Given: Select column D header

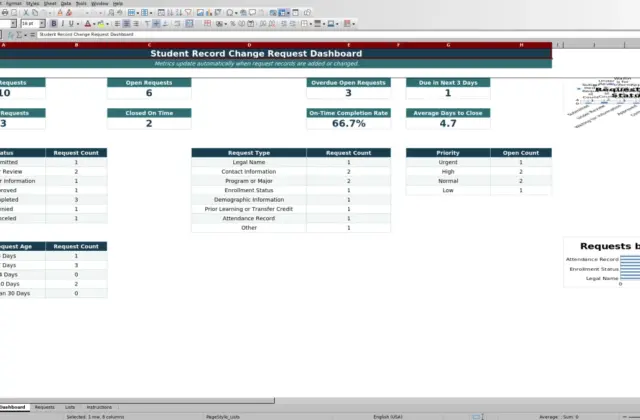Looking at the screenshot, I should tap(249, 45).
